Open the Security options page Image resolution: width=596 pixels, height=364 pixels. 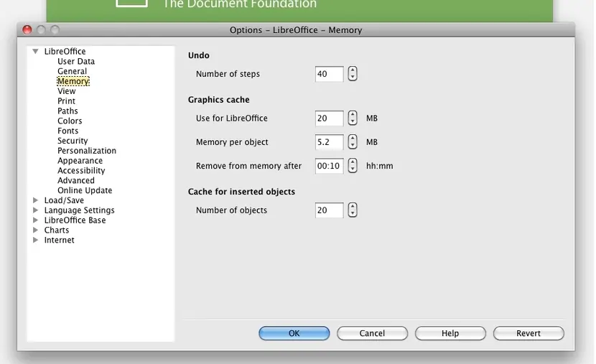point(73,141)
